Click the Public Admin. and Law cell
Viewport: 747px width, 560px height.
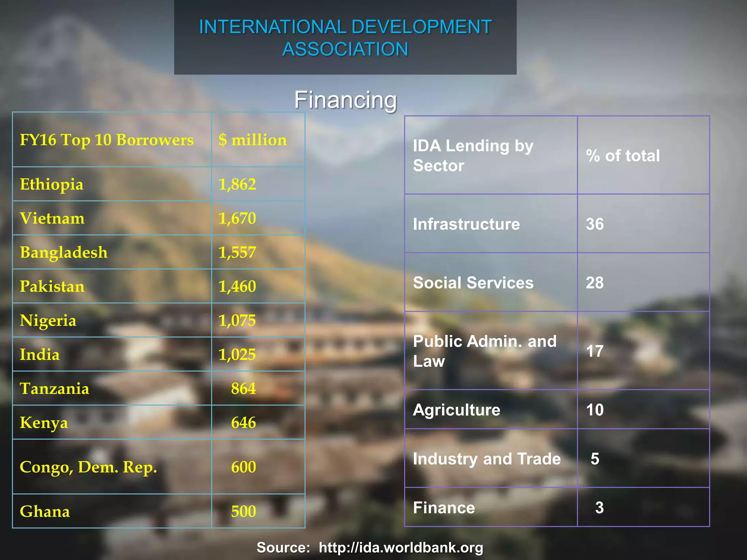[484, 352]
